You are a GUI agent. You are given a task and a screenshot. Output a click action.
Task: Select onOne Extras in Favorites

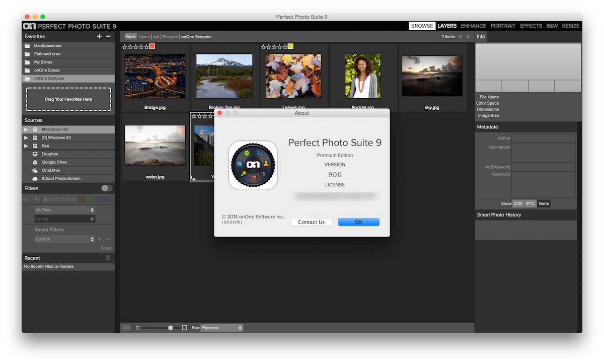click(x=68, y=70)
